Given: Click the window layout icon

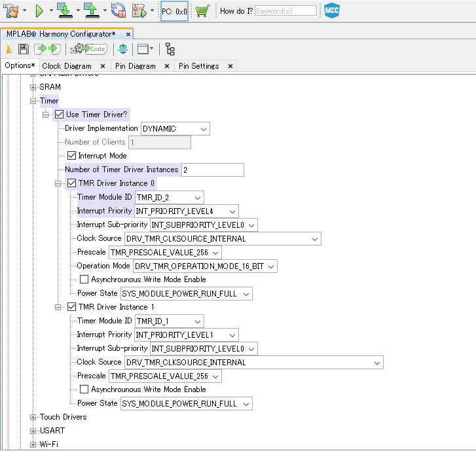Looking at the screenshot, I should coord(143,49).
